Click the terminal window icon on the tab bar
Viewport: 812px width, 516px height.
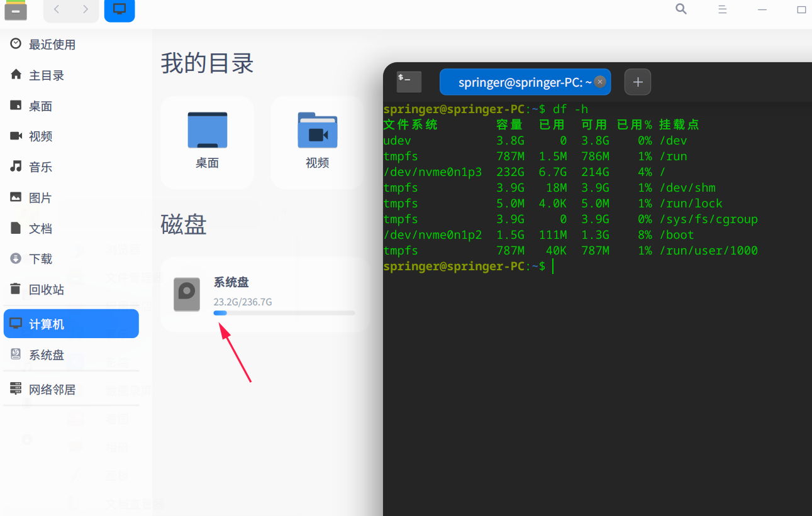pyautogui.click(x=408, y=82)
